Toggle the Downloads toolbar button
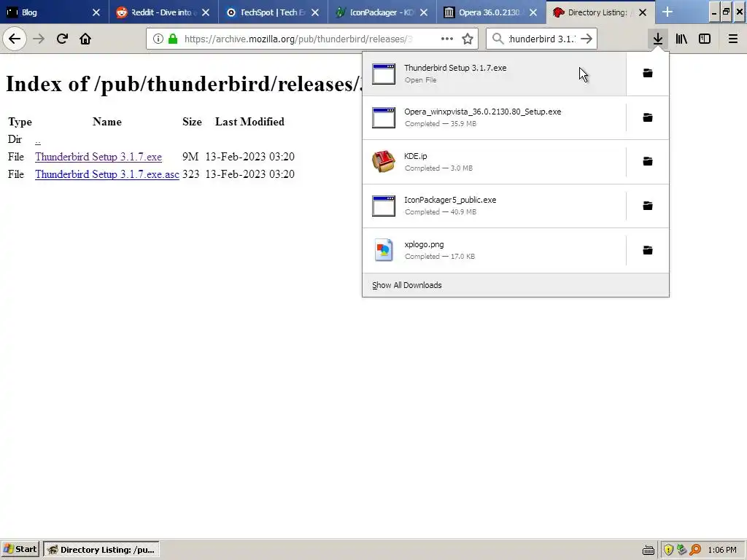 [658, 39]
